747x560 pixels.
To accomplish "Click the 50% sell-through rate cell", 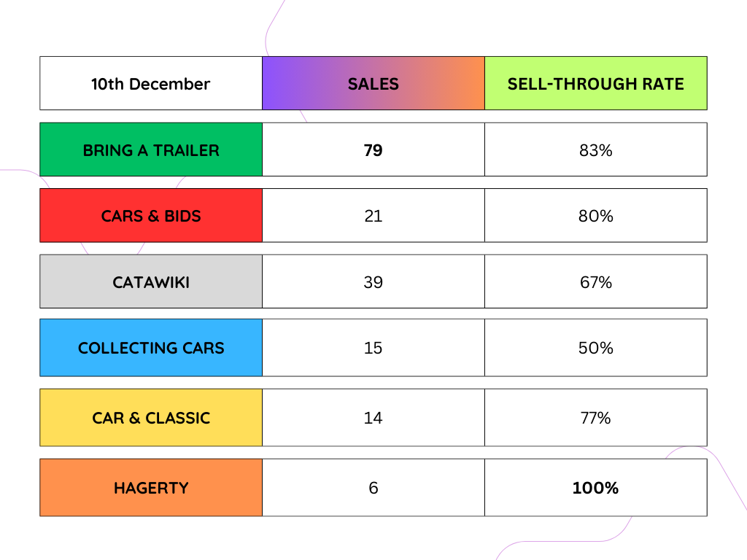I will pos(595,348).
